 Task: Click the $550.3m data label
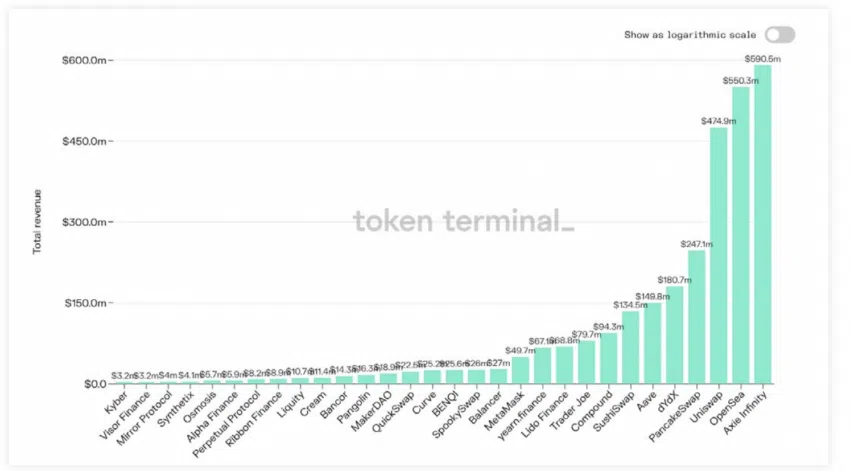tap(740, 81)
